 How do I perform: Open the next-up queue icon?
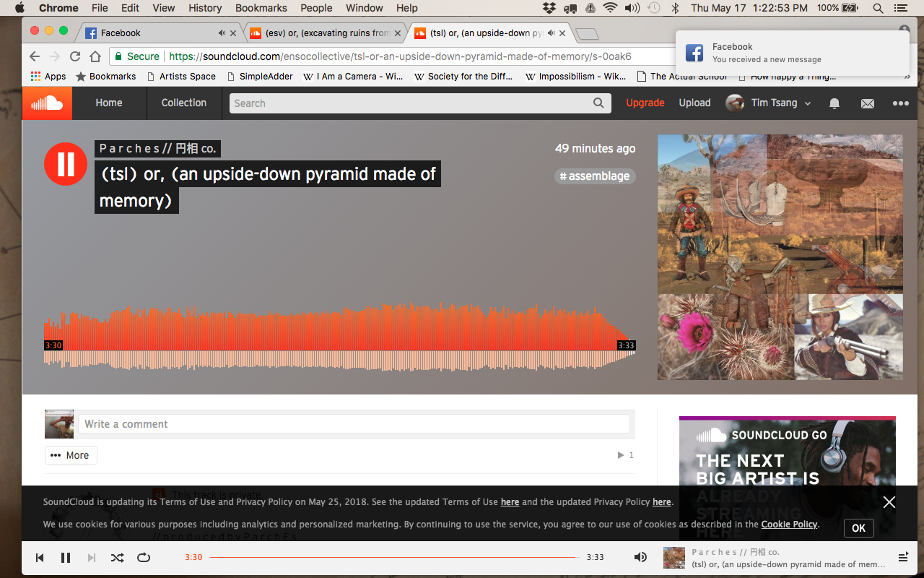[x=903, y=557]
